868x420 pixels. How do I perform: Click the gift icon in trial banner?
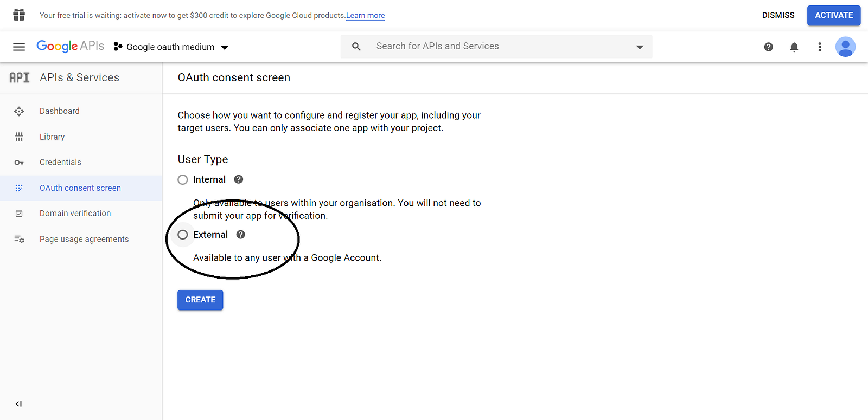19,15
